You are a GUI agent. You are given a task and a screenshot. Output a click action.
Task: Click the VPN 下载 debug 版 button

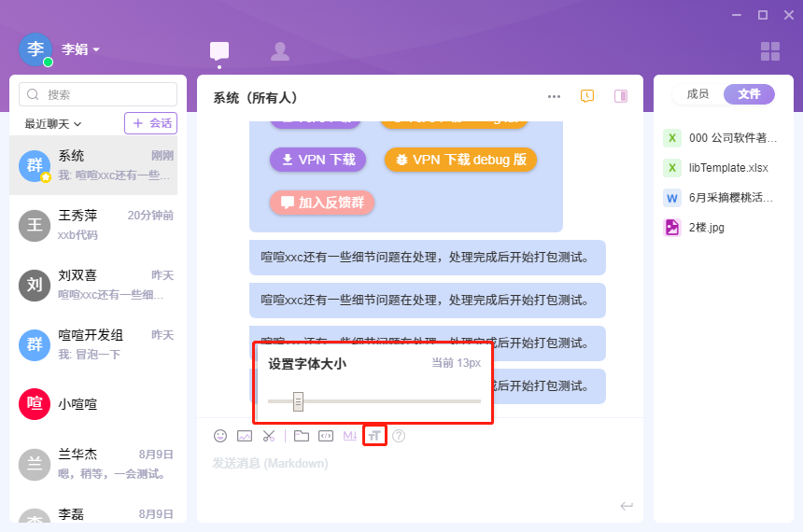[460, 160]
